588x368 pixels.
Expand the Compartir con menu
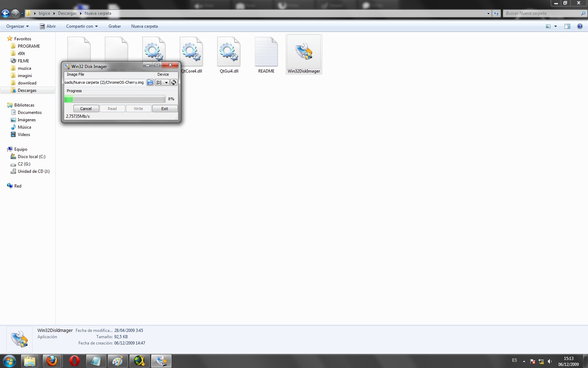[82, 26]
